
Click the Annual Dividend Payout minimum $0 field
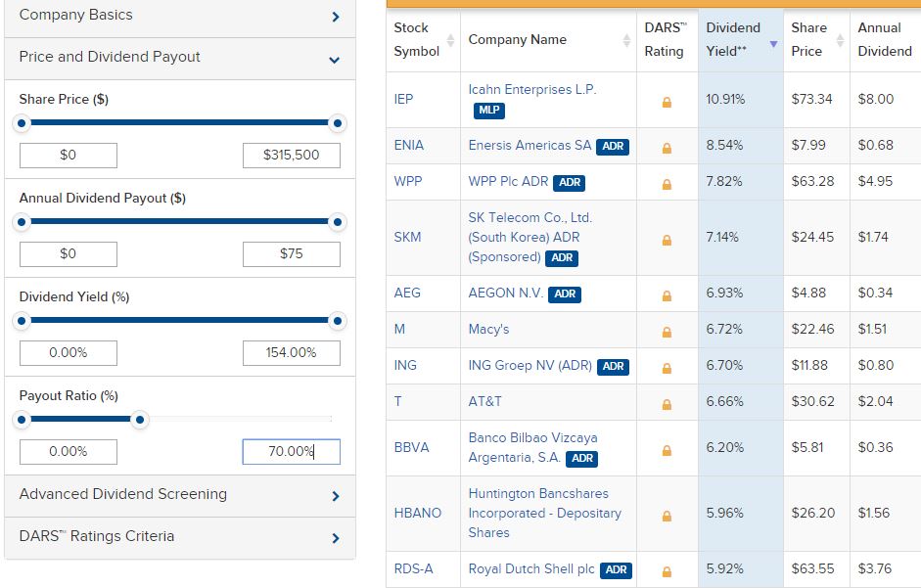click(69, 253)
